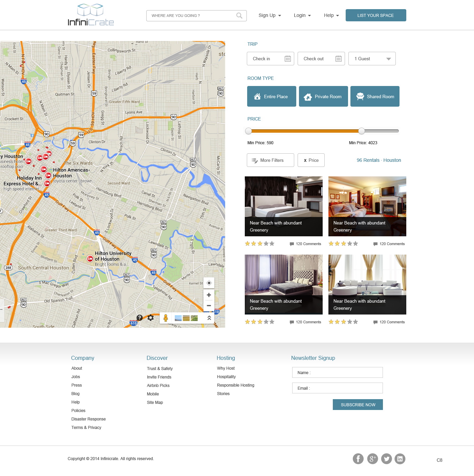Click the Holiday Inn Express map pin
474x476 pixels.
(x=47, y=183)
